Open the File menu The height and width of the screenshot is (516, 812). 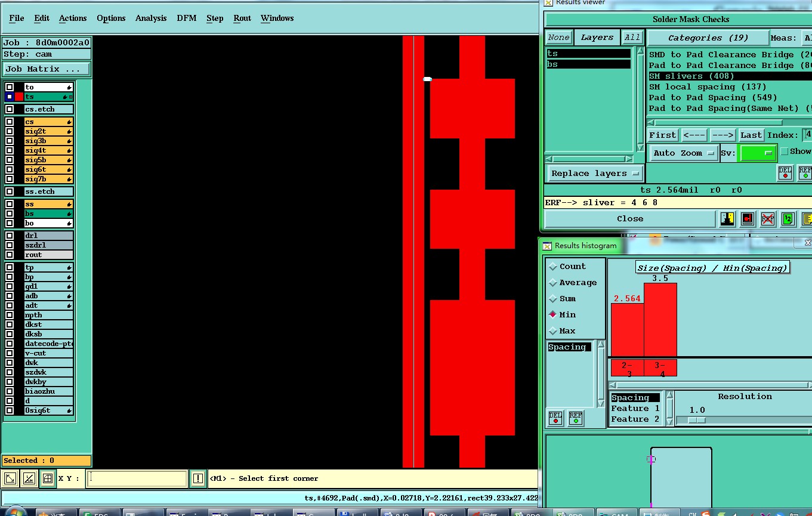pos(17,18)
